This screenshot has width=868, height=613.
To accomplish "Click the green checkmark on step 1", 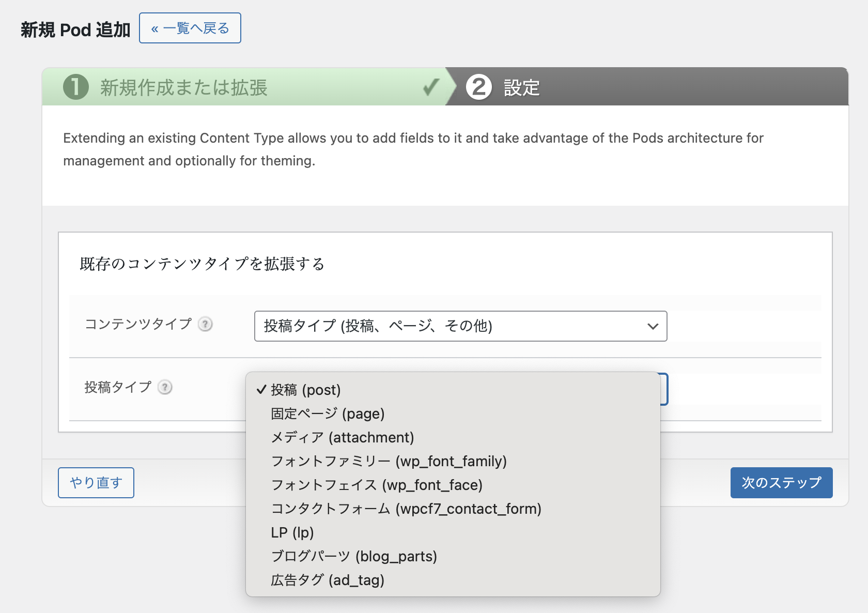I will coord(431,87).
